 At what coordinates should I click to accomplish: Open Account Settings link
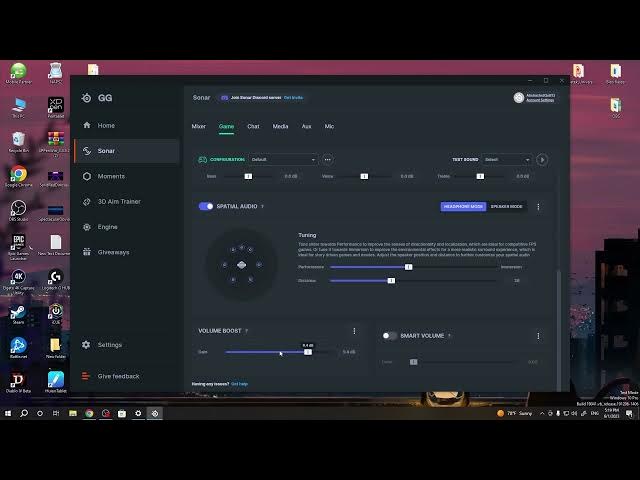(x=540, y=100)
